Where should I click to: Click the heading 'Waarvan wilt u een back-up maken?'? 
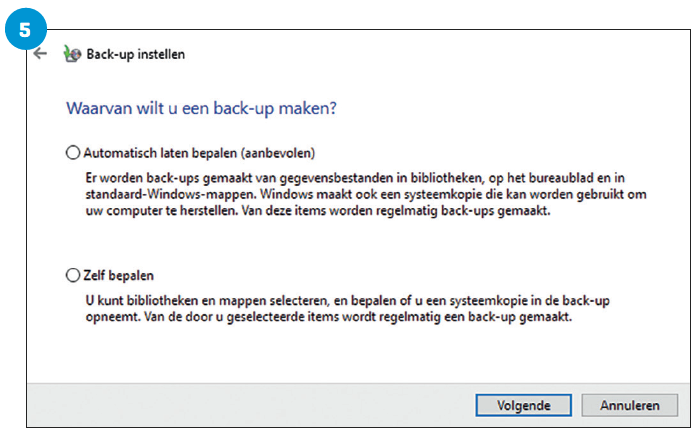click(201, 108)
